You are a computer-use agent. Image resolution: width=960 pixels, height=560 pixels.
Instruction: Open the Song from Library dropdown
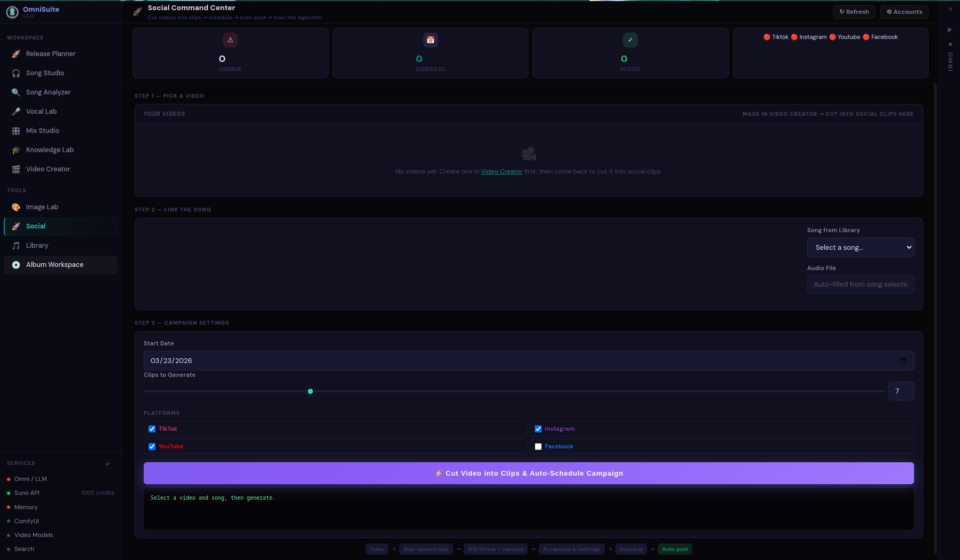(x=860, y=247)
